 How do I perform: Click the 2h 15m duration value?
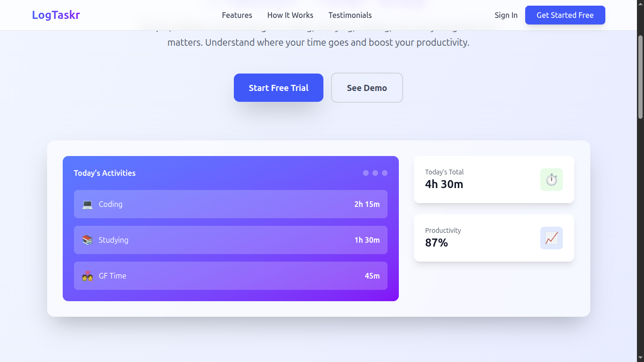pos(367,204)
